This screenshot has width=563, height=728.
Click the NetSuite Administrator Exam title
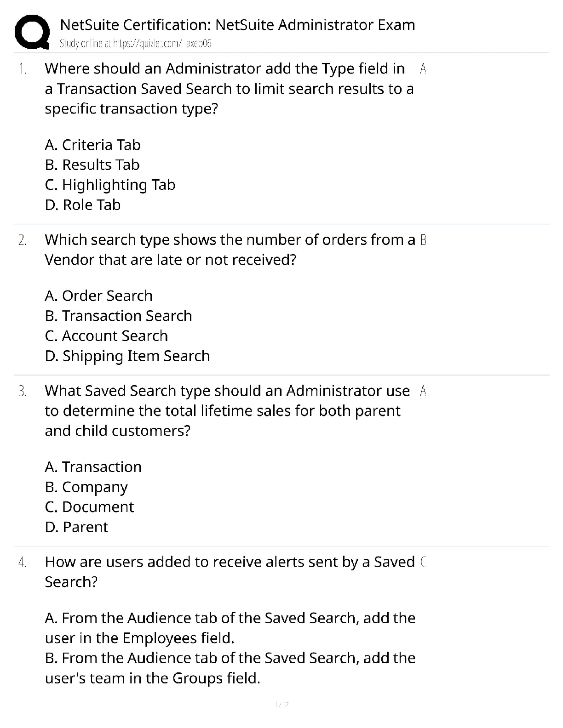point(237,24)
